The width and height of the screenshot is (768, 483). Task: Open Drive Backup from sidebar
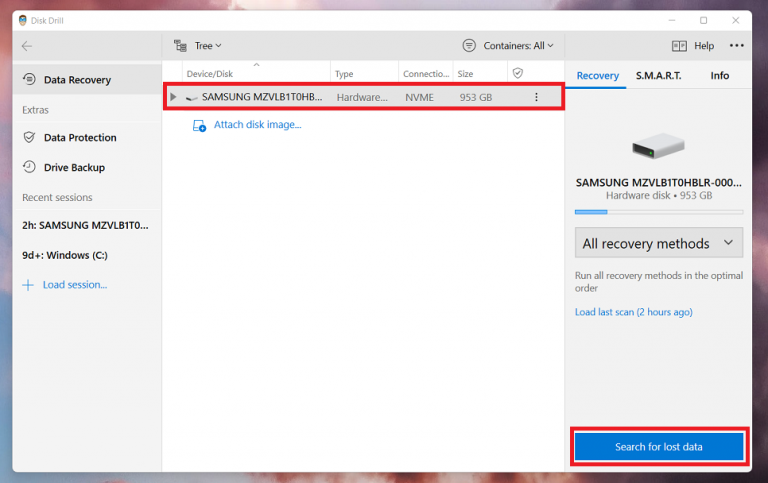pos(73,168)
